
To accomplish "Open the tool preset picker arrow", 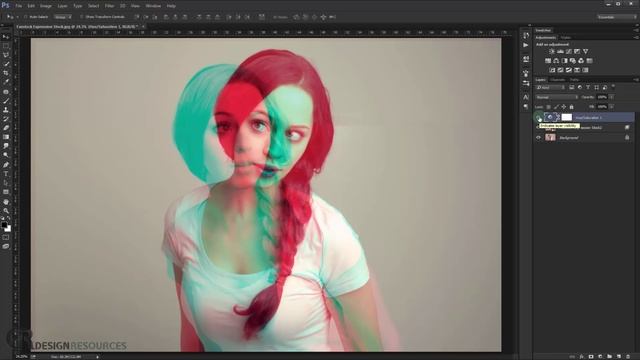I will click(x=18, y=17).
